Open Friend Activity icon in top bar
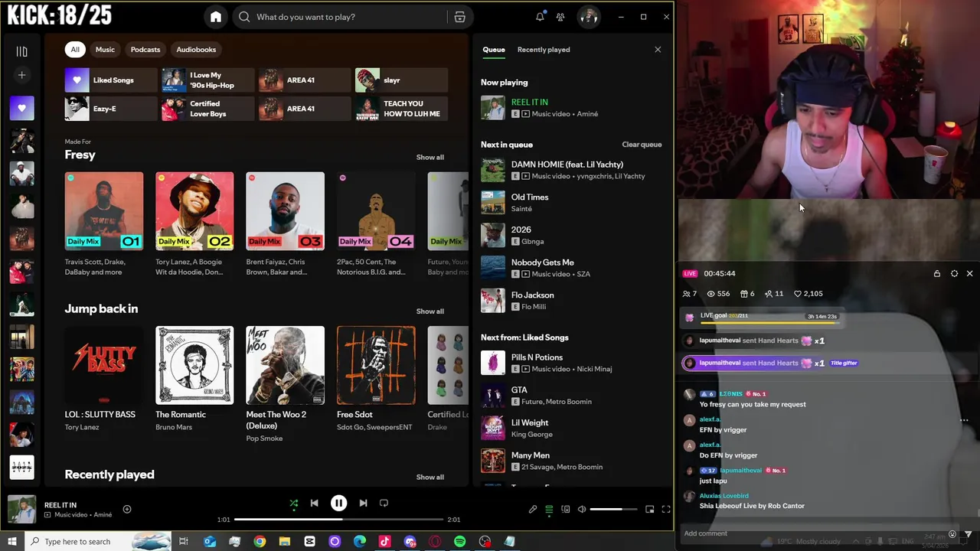This screenshot has width=980, height=551. (560, 17)
